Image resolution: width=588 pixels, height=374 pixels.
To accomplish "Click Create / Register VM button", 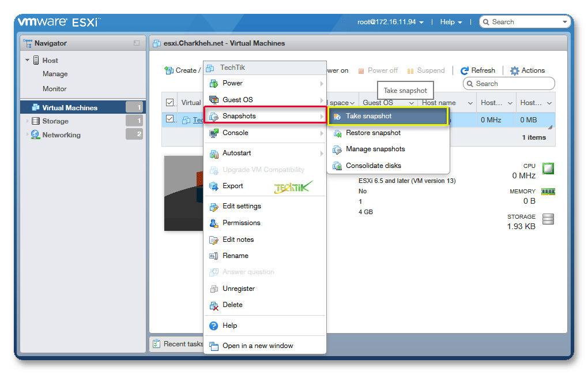I will tap(183, 70).
